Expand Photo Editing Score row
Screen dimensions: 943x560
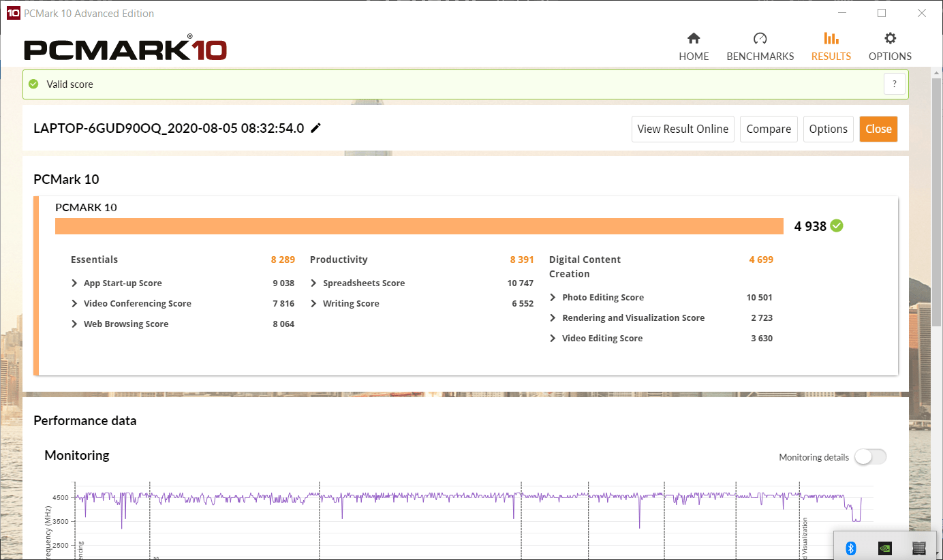tap(553, 298)
